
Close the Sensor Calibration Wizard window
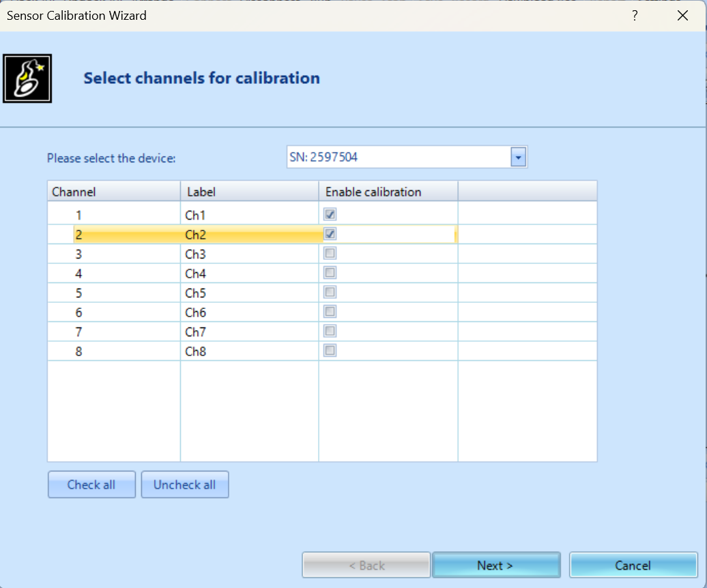click(682, 16)
